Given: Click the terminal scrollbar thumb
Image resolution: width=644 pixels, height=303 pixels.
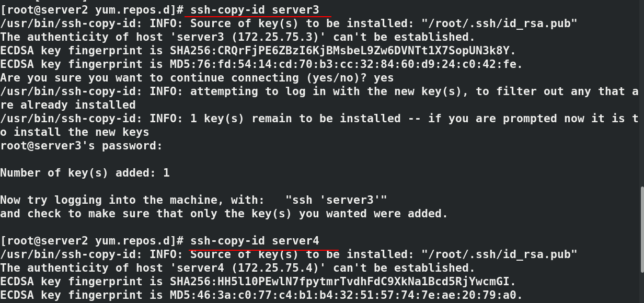Looking at the screenshot, I should [x=642, y=230].
